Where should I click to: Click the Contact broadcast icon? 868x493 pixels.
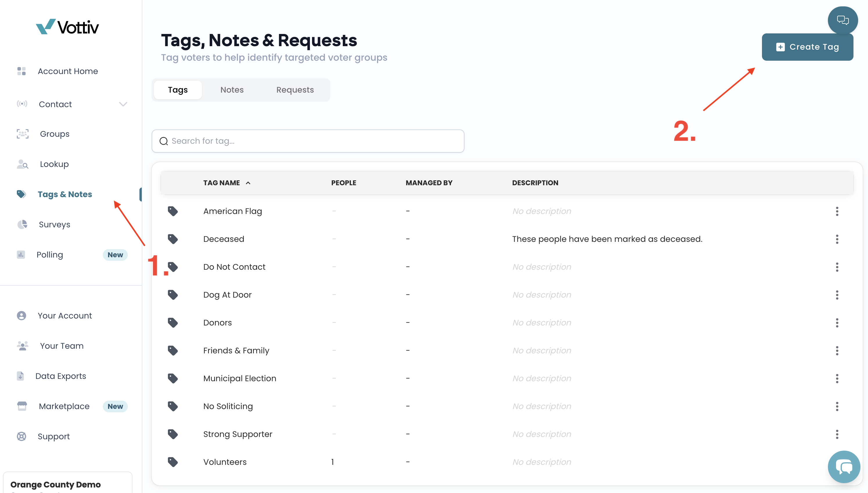click(22, 104)
